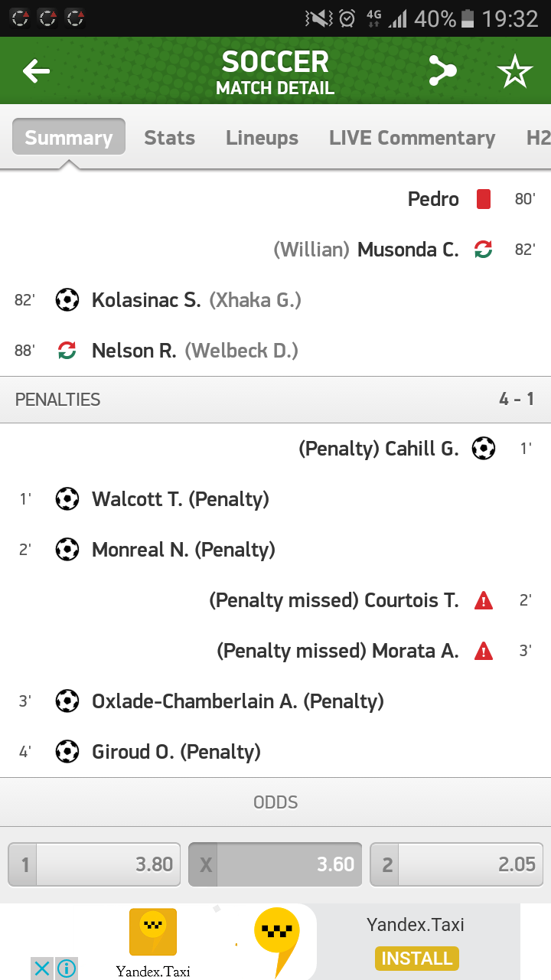Tap substitution icon next to Musonda C.
Screen dimensions: 551x980
(x=483, y=250)
